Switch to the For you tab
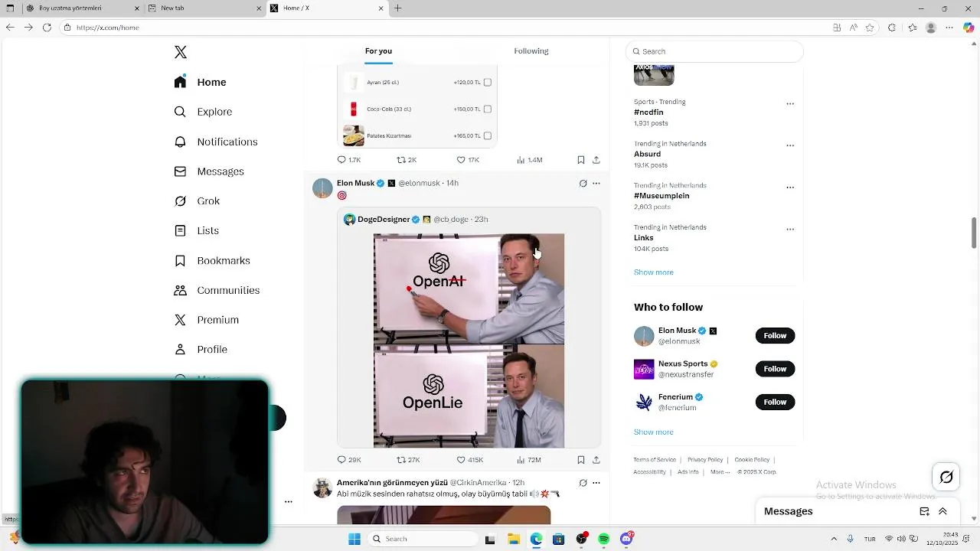980x551 pixels. pos(378,51)
